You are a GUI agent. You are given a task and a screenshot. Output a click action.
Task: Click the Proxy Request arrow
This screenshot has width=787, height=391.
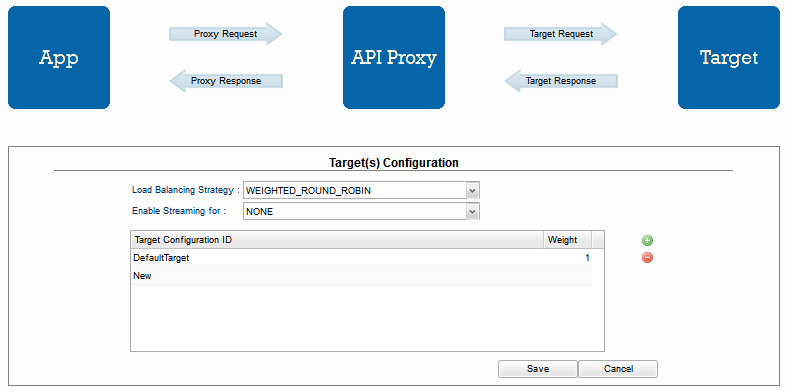pos(226,34)
